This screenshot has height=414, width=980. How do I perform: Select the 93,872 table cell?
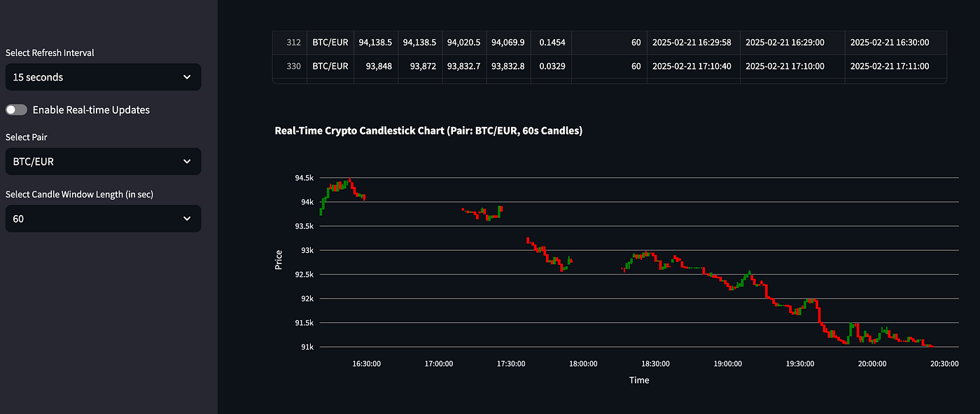pyautogui.click(x=420, y=67)
